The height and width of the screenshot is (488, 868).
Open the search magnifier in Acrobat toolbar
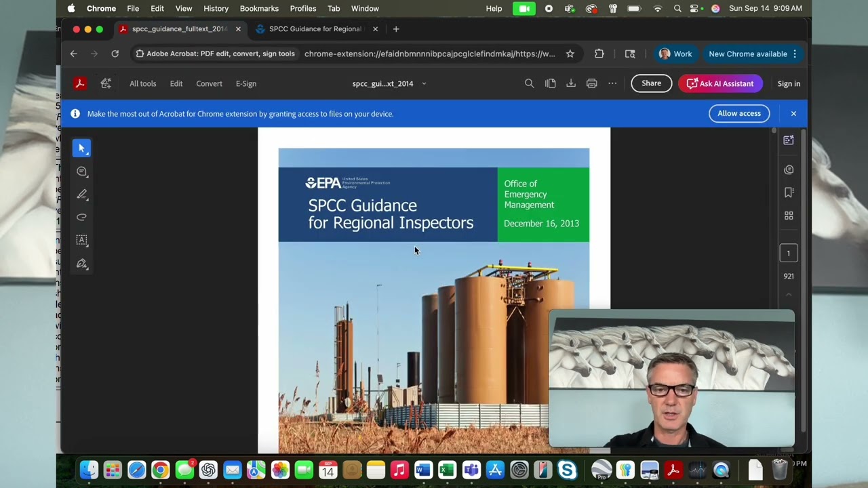[529, 83]
